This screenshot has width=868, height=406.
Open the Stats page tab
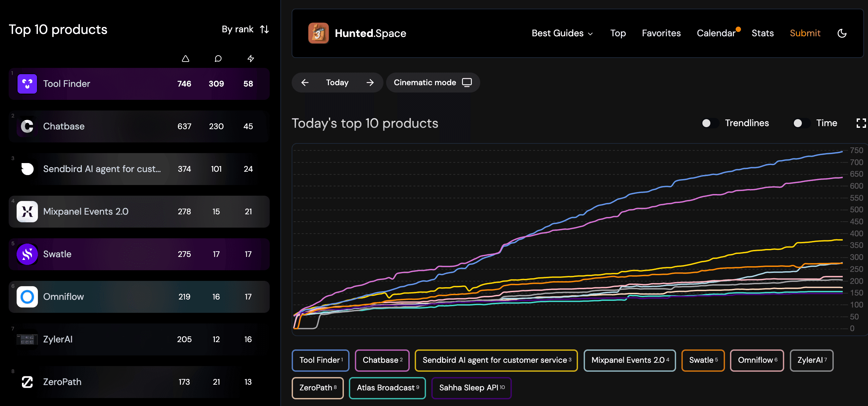point(763,33)
